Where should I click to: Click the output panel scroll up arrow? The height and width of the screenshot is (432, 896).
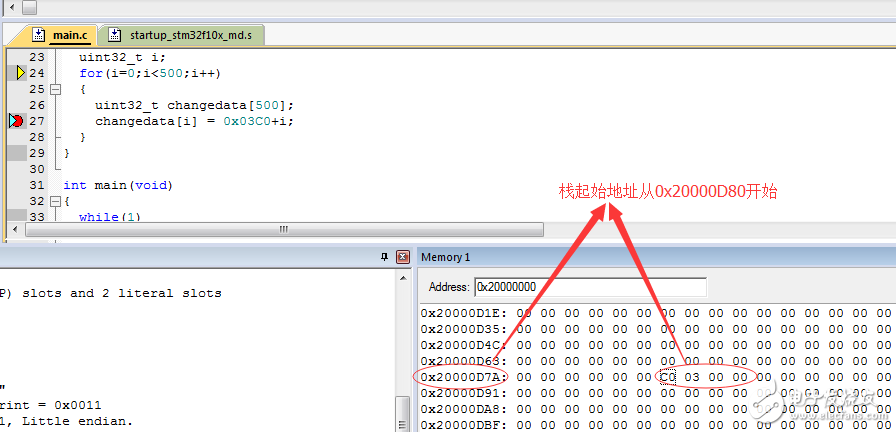[x=403, y=278]
